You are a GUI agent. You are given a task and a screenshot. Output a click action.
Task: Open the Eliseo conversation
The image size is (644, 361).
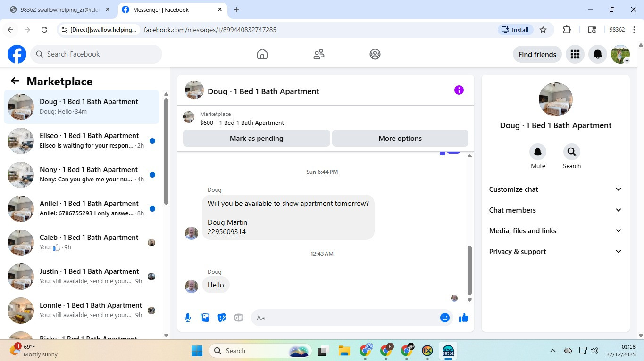(x=81, y=141)
